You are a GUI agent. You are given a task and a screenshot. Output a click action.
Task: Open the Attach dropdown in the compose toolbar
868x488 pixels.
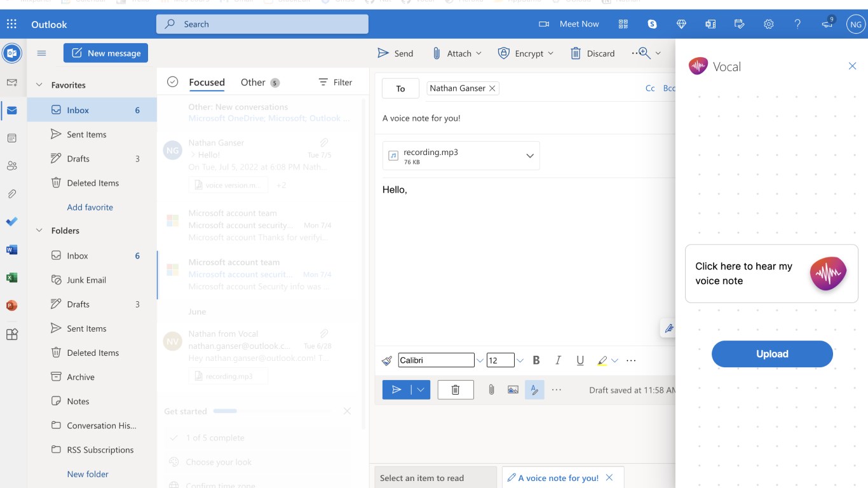click(478, 53)
